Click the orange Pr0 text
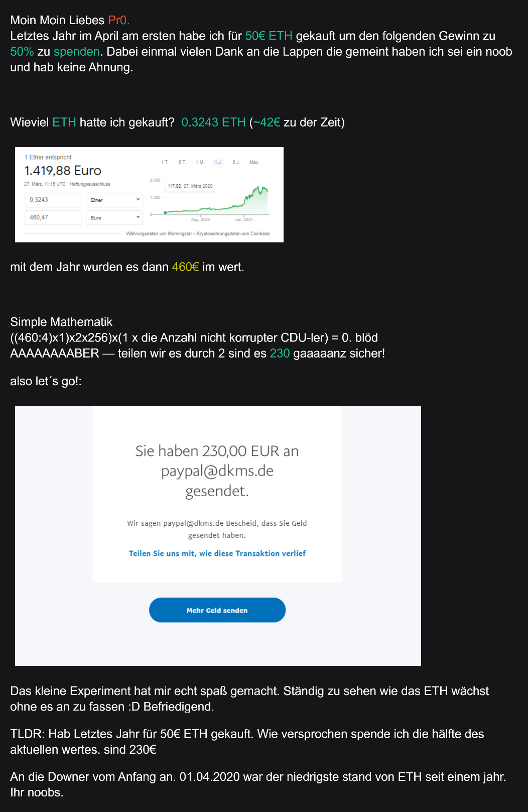The image size is (528, 812). pos(118,20)
